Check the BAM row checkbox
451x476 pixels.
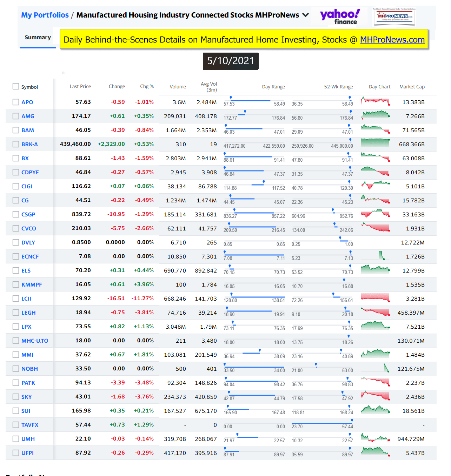click(15, 130)
